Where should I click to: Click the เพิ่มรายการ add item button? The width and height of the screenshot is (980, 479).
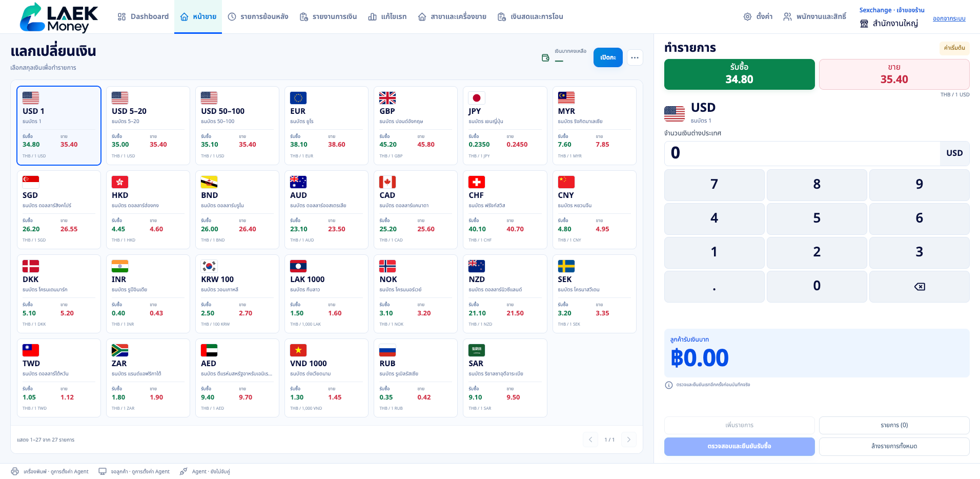tap(740, 425)
